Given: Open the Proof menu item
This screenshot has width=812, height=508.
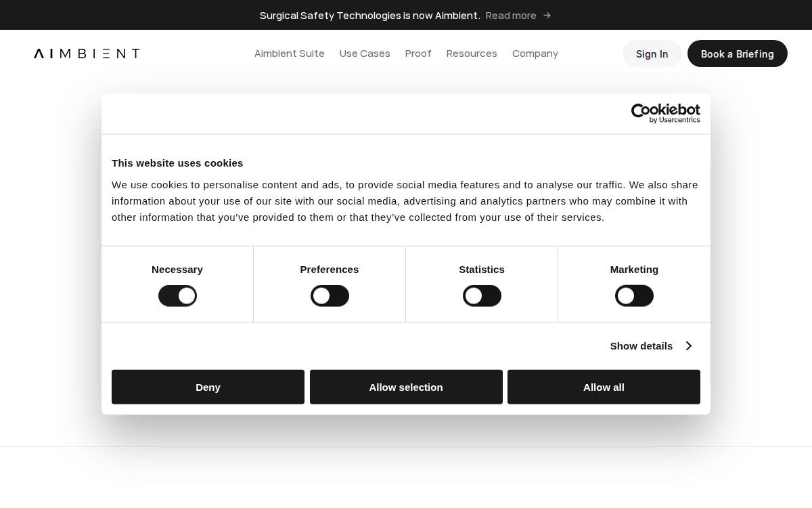Looking at the screenshot, I should point(418,54).
